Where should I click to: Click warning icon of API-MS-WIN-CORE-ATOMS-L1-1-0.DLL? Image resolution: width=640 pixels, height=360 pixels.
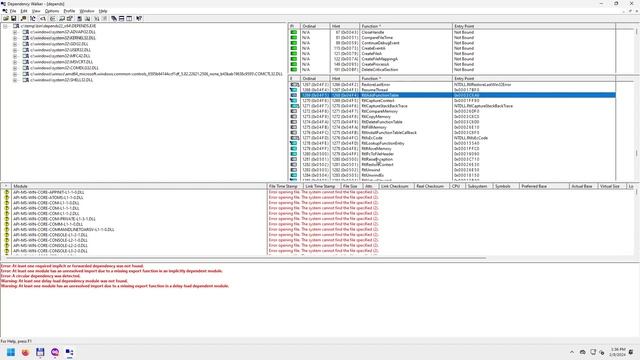coord(7,197)
